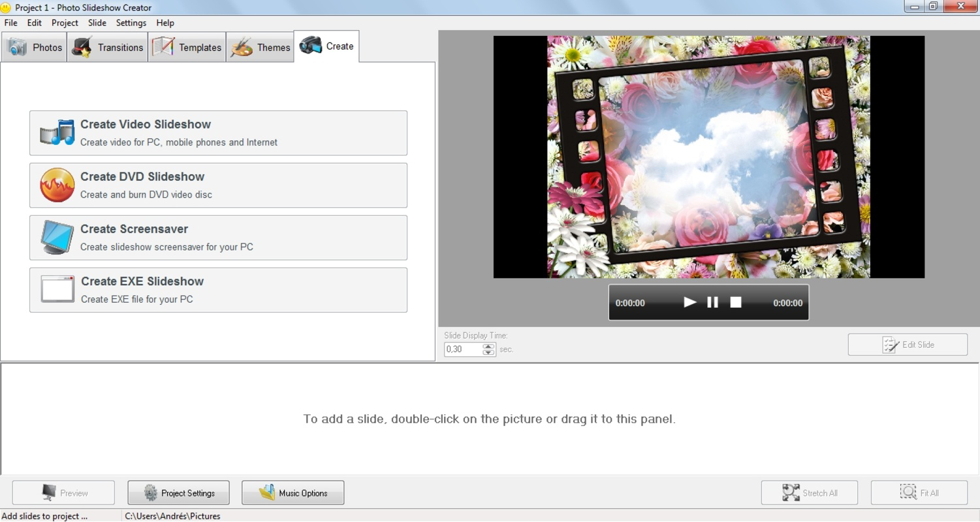Click the folder icon on Music Options
This screenshot has height=522, width=980.
[x=267, y=493]
